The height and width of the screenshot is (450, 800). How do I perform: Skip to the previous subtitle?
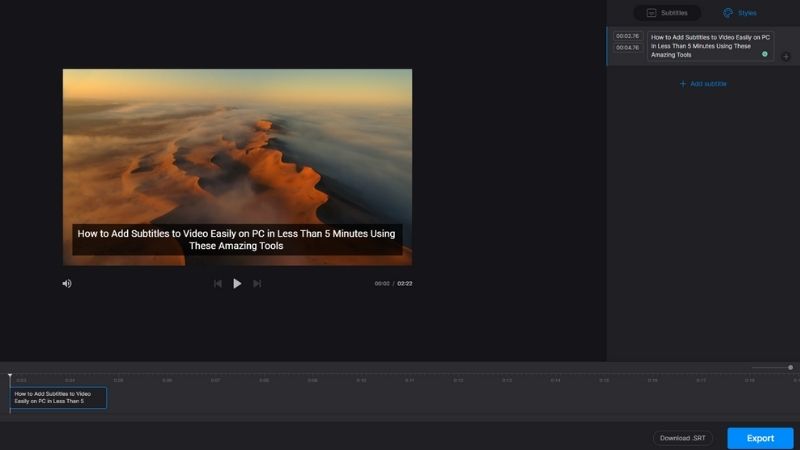point(218,284)
